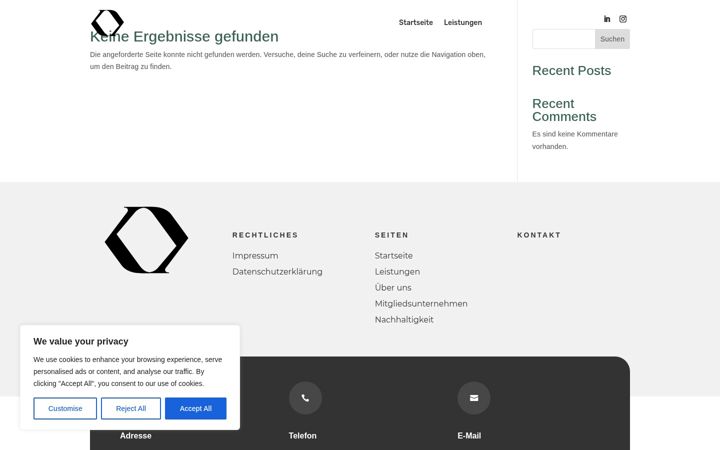Click the Reject All cookie button
This screenshot has width=720, height=450.
[131, 409]
